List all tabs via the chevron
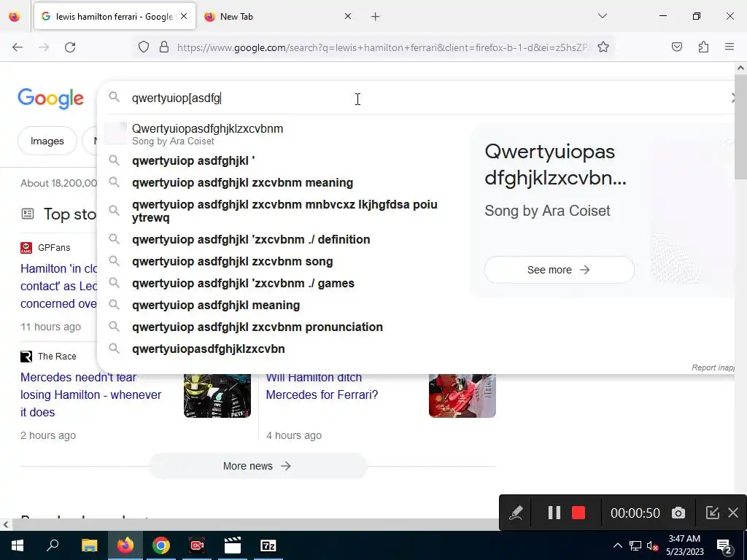 (603, 16)
